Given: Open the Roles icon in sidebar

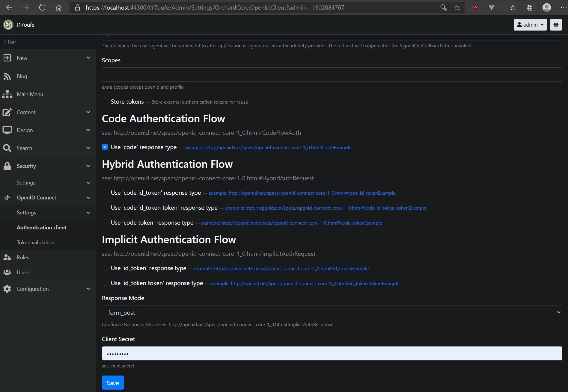Looking at the screenshot, I should 7,257.
